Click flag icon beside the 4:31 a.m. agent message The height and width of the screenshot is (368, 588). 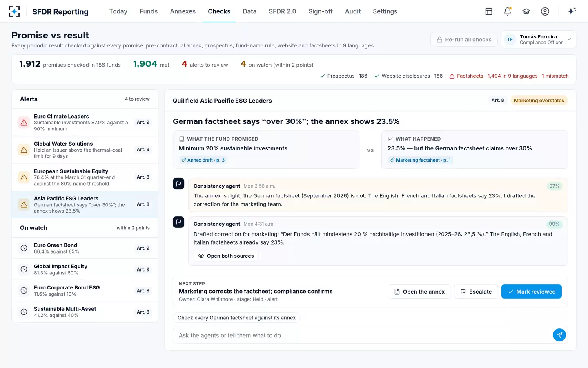pos(178,222)
